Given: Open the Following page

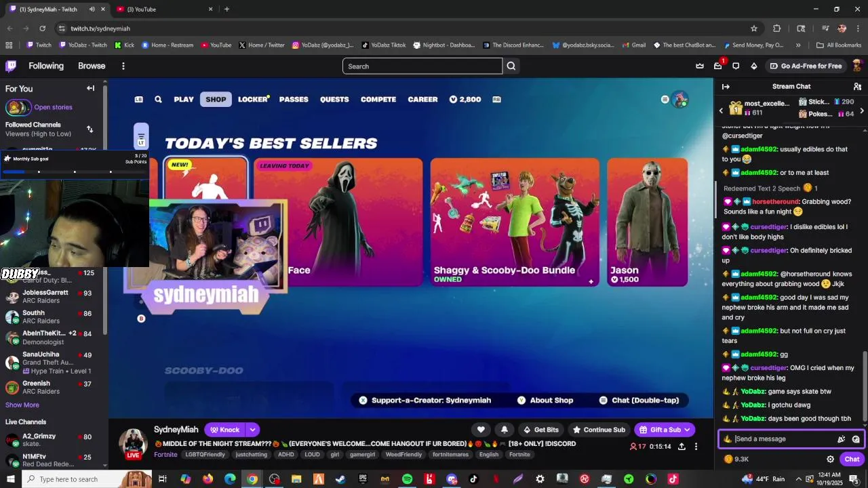Looking at the screenshot, I should point(46,66).
